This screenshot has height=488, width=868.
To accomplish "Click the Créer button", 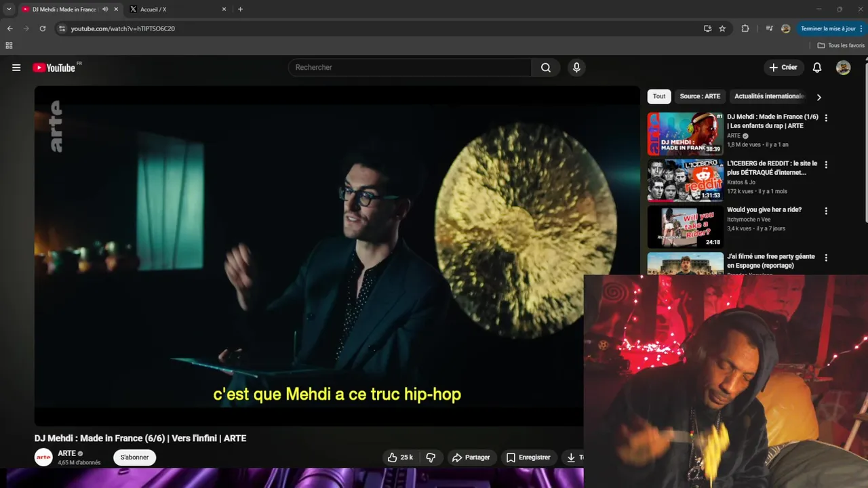I will point(783,68).
